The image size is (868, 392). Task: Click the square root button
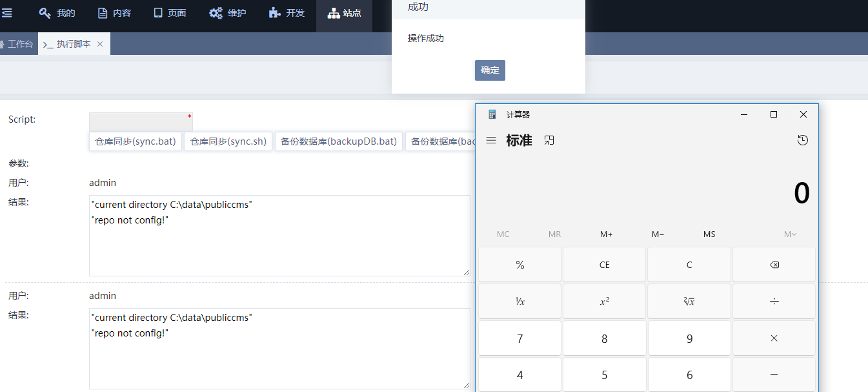click(689, 301)
